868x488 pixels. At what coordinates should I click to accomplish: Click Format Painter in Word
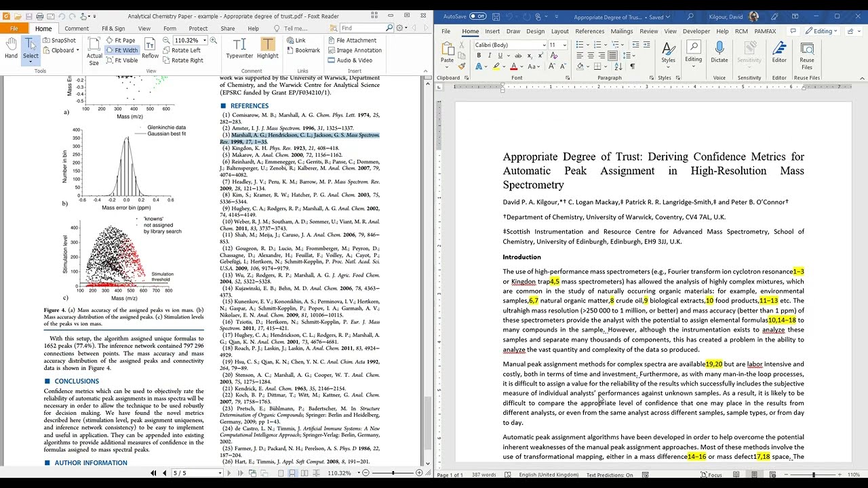pyautogui.click(x=462, y=66)
